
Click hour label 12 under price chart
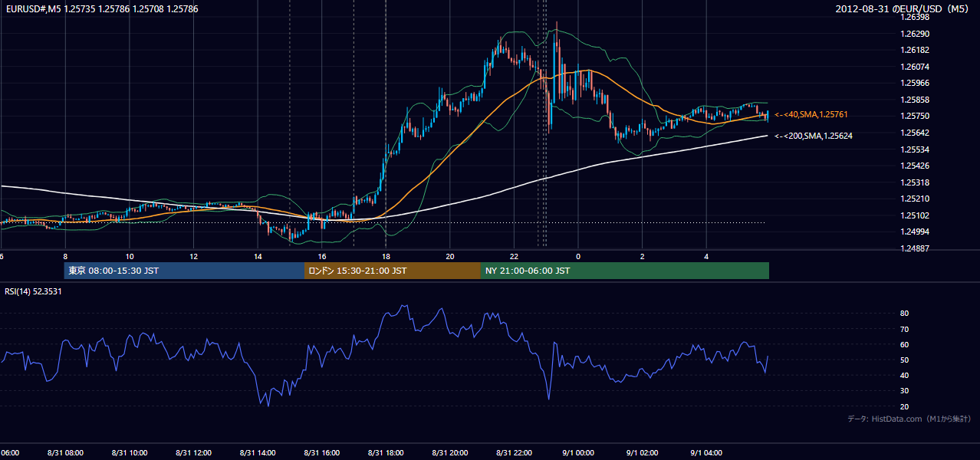(194, 257)
